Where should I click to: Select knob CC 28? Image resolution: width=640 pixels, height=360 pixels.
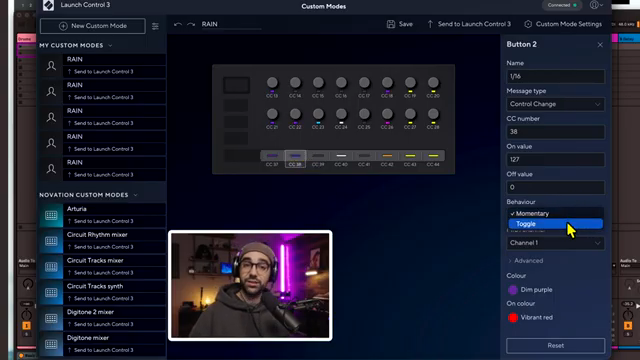point(433,114)
